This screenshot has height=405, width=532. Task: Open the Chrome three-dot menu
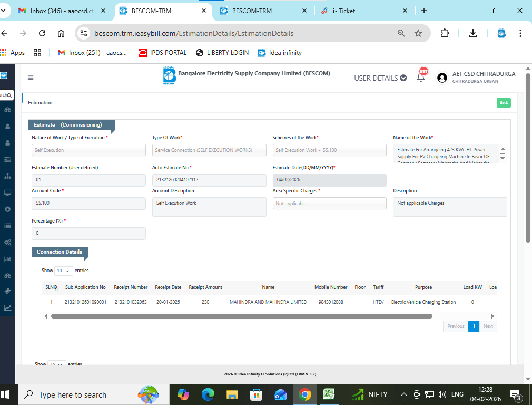pos(520,33)
